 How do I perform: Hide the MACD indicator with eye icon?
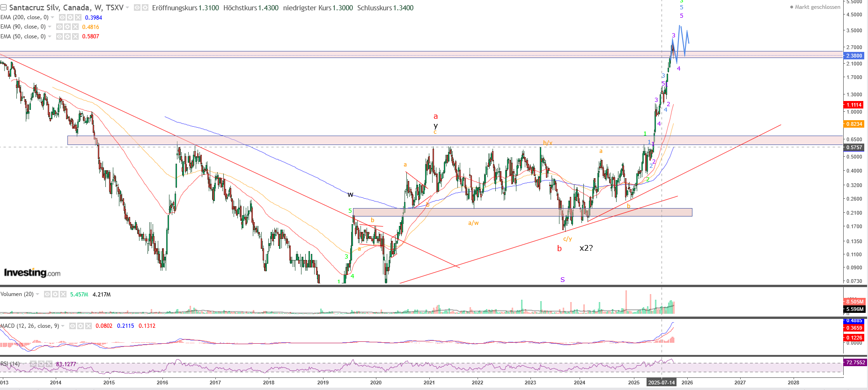73,326
